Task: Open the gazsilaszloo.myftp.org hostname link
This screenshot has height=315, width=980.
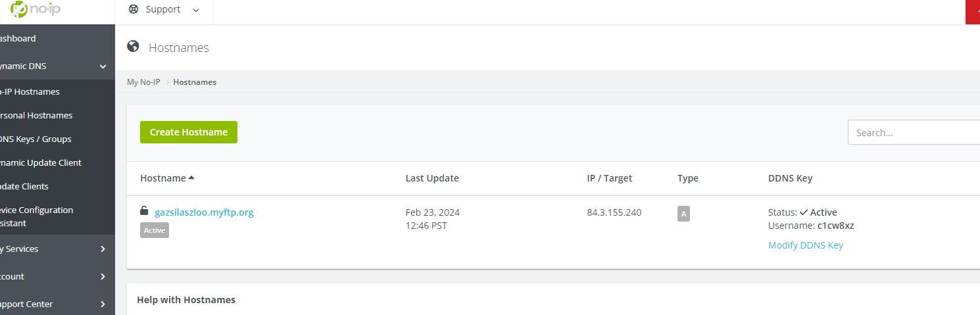Action: click(x=204, y=212)
